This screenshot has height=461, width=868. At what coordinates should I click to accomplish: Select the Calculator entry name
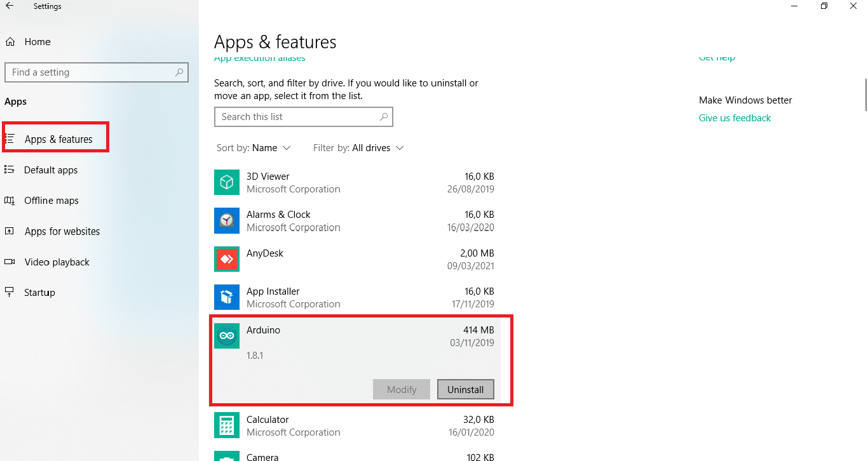pos(268,420)
